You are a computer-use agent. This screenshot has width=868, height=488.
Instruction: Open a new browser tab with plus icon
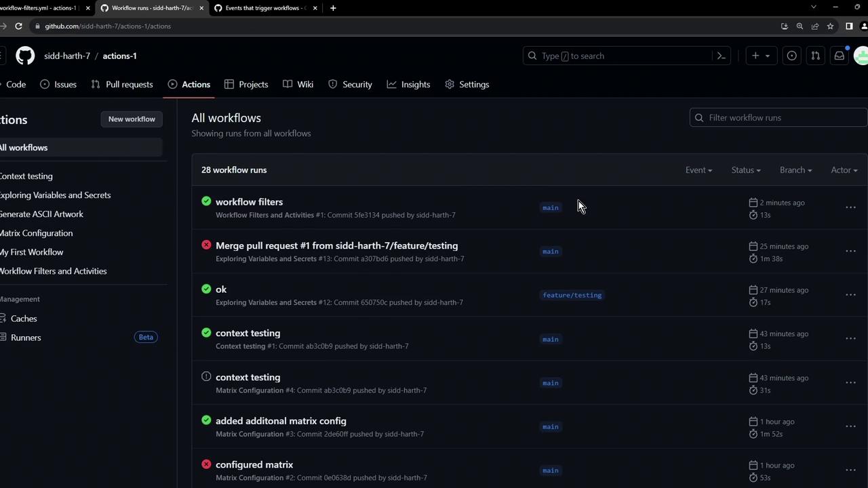tap(333, 8)
